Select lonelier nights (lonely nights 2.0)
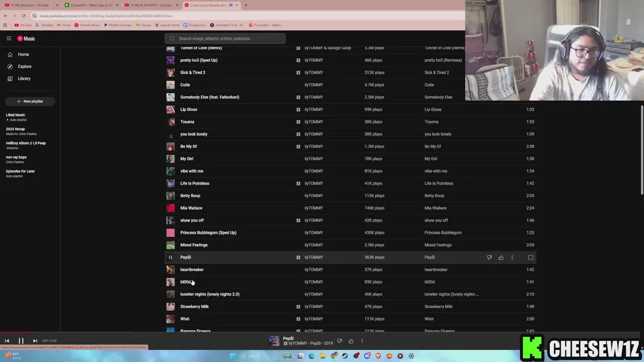This screenshot has width=644, height=362. [x=210, y=294]
